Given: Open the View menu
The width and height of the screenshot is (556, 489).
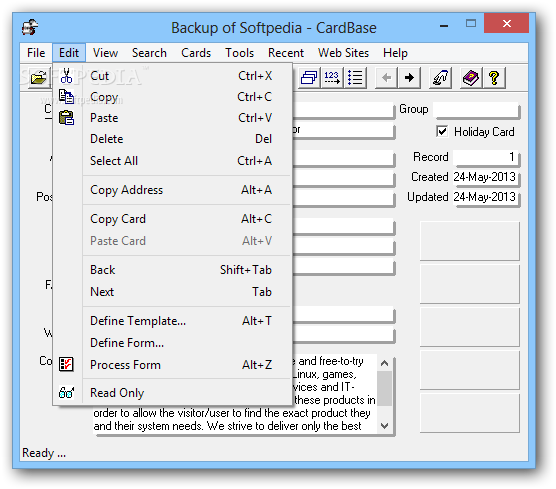Looking at the screenshot, I should point(105,53).
